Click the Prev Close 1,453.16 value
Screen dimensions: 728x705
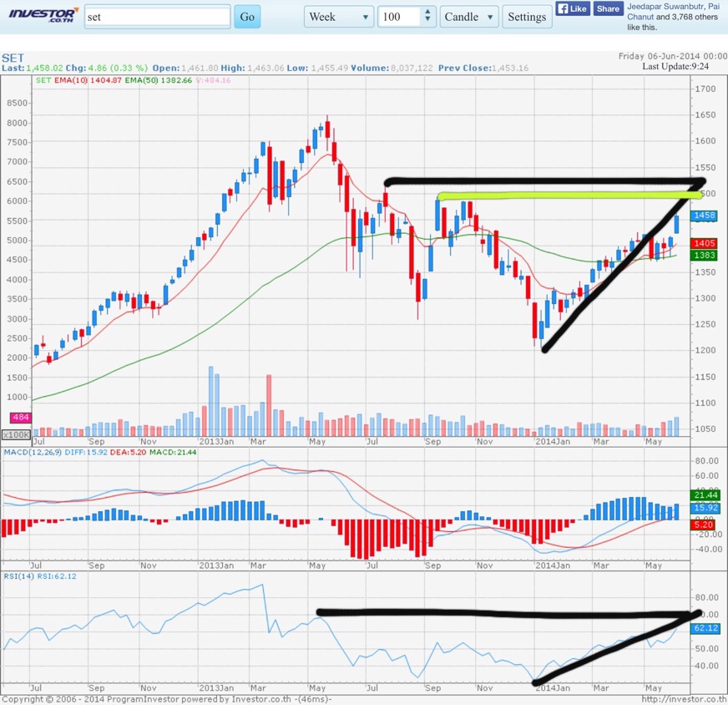[510, 68]
